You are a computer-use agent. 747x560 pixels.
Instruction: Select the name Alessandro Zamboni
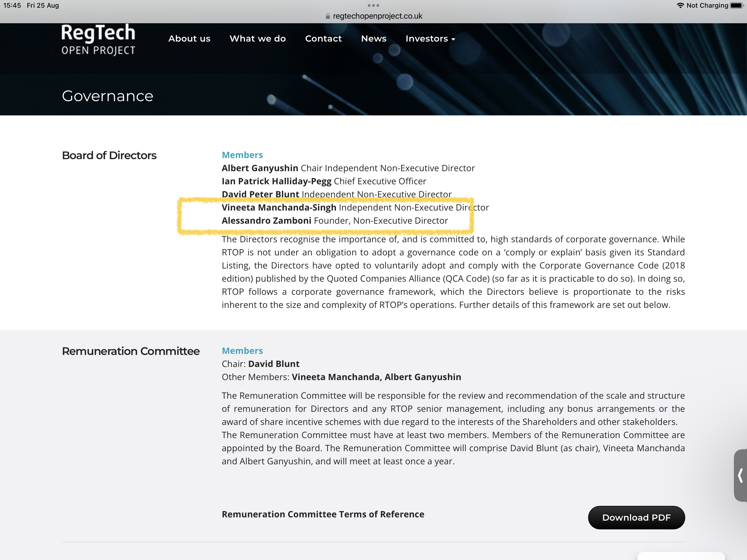[266, 221]
